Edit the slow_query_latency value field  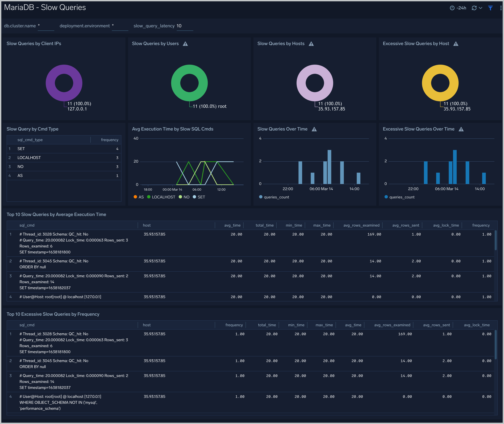point(185,26)
